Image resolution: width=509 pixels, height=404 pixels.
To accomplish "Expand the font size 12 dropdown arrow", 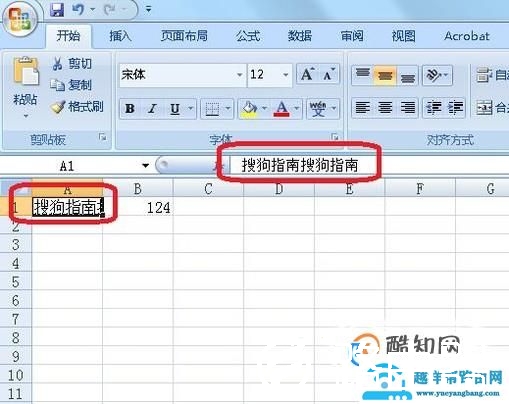I will (x=286, y=75).
